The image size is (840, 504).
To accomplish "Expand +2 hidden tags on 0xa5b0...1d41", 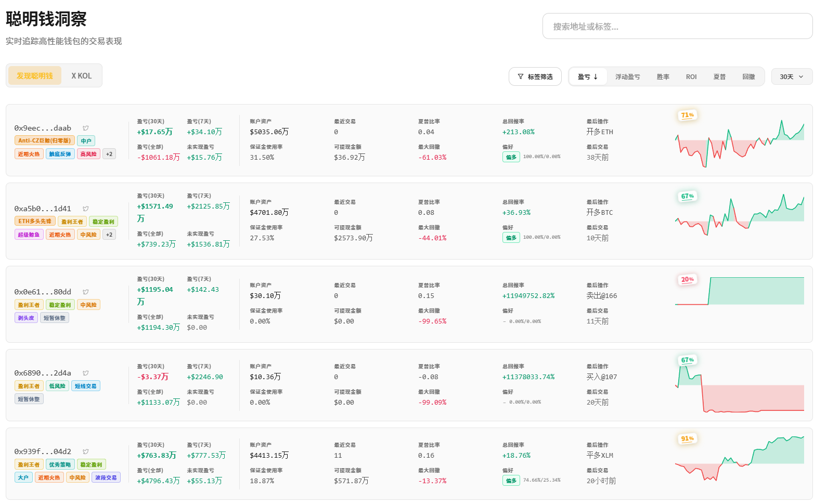I will click(x=109, y=235).
